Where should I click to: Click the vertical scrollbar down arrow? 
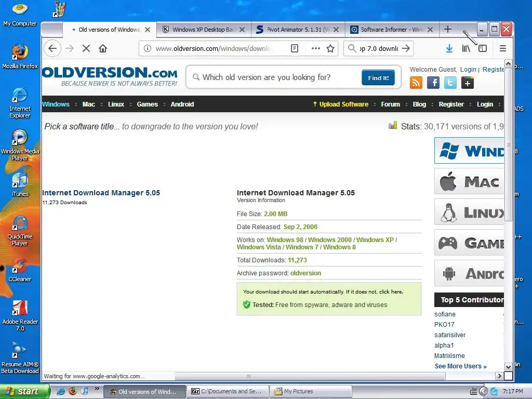pos(508,367)
